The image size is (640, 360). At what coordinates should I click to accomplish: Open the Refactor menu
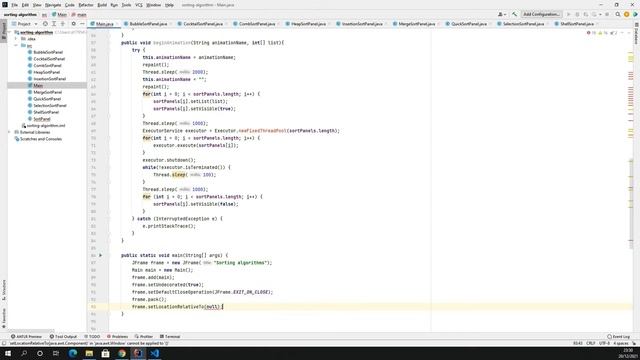click(86, 5)
